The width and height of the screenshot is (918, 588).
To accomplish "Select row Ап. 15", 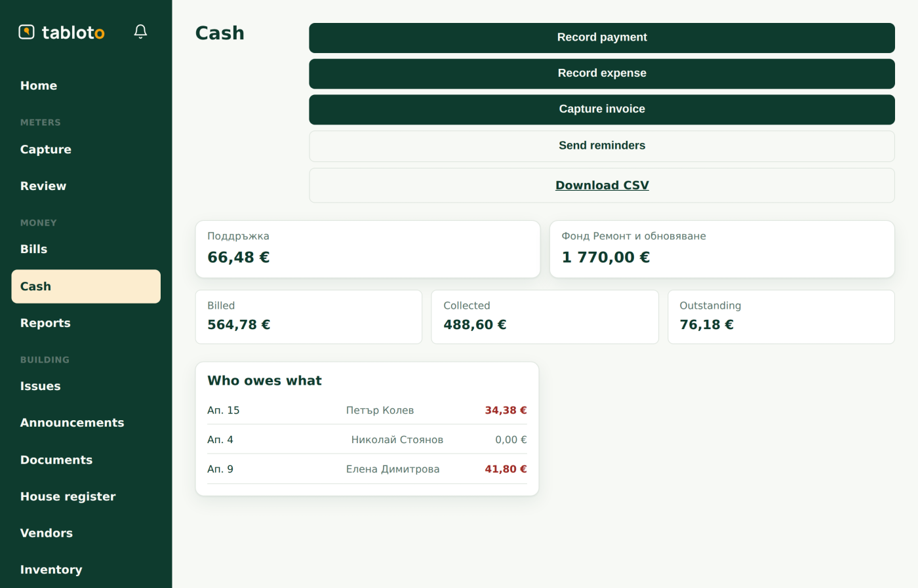I will tap(367, 410).
